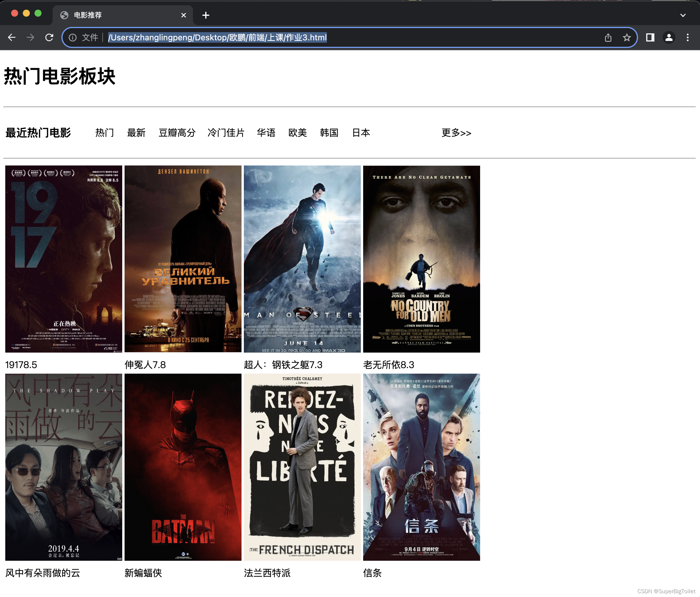700x597 pixels.
Task: Click the 伸冤人7.8 caption
Action: [x=145, y=365]
